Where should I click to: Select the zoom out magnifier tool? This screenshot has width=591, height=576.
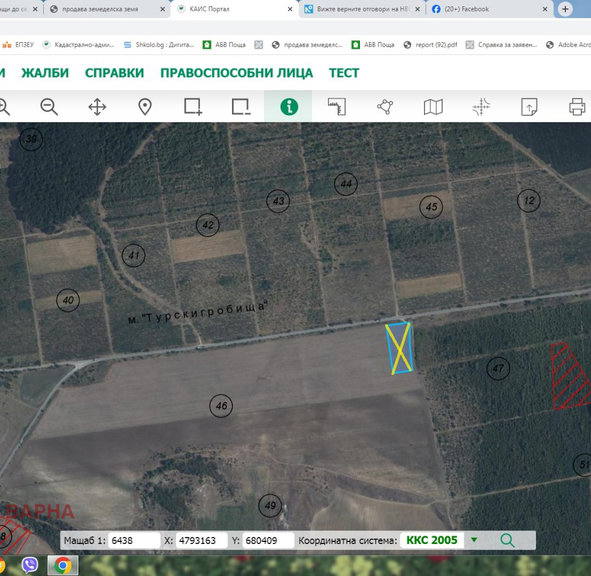coord(49,107)
